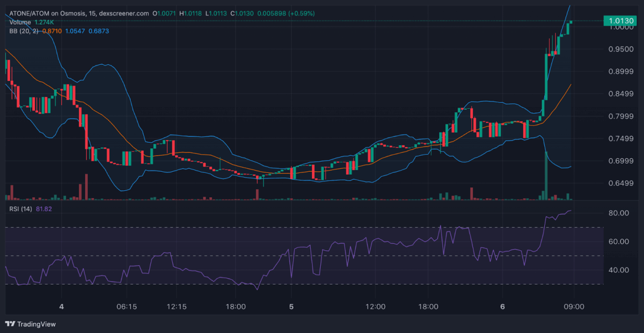Click the purple RSI value 81.82

click(x=44, y=208)
